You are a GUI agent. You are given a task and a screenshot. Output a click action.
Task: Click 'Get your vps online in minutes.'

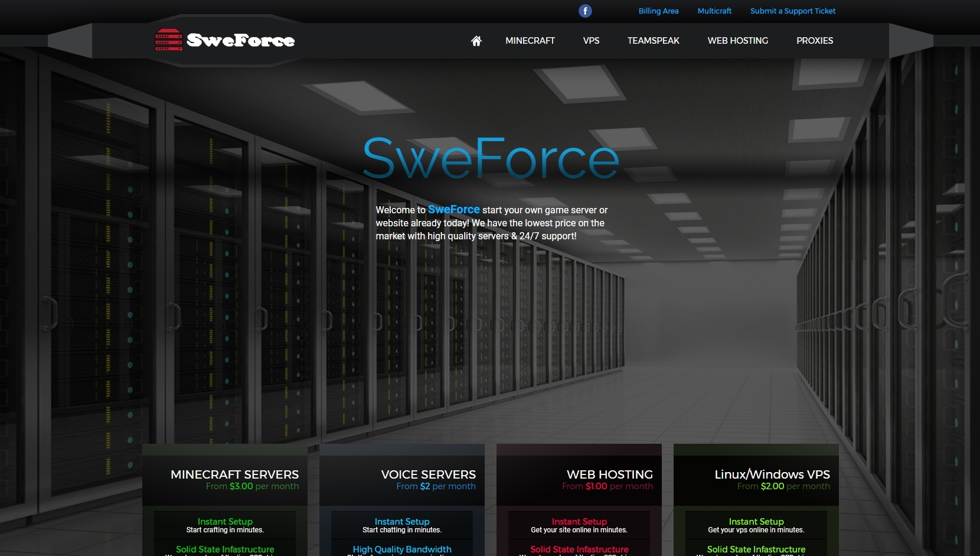(x=756, y=530)
